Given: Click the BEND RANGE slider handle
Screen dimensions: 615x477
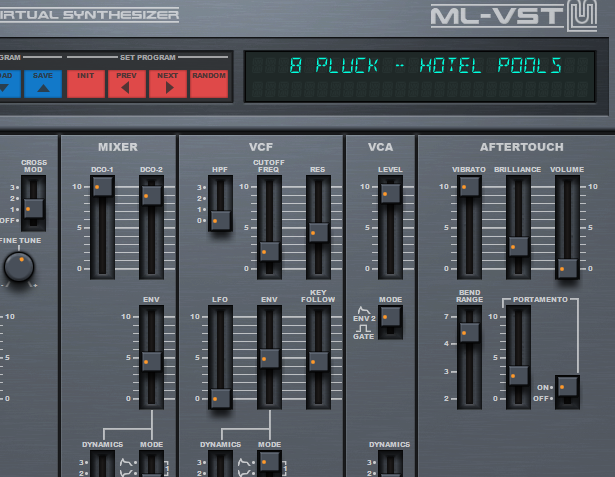Looking at the screenshot, I should (469, 332).
